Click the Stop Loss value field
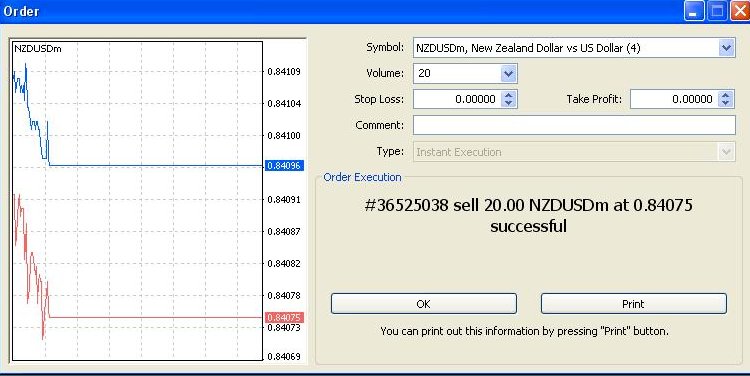750x376 pixels. tap(457, 99)
